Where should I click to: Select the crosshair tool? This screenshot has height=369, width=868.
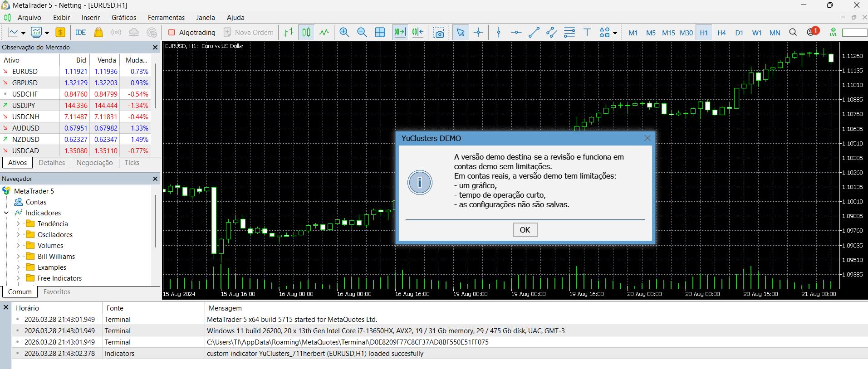pyautogui.click(x=478, y=32)
